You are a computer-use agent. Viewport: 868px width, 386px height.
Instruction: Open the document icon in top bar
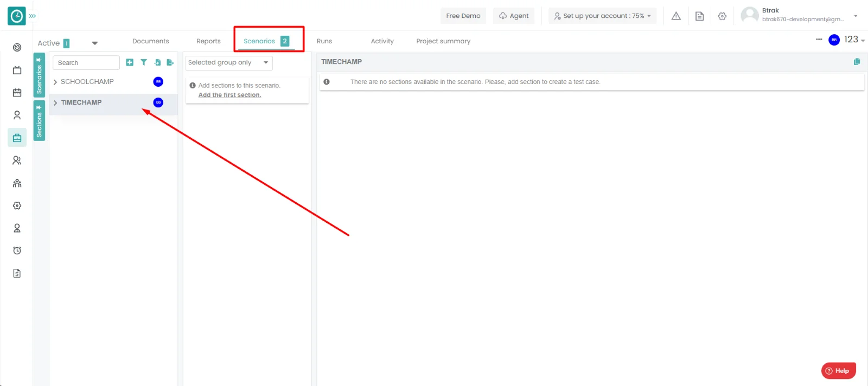tap(699, 16)
